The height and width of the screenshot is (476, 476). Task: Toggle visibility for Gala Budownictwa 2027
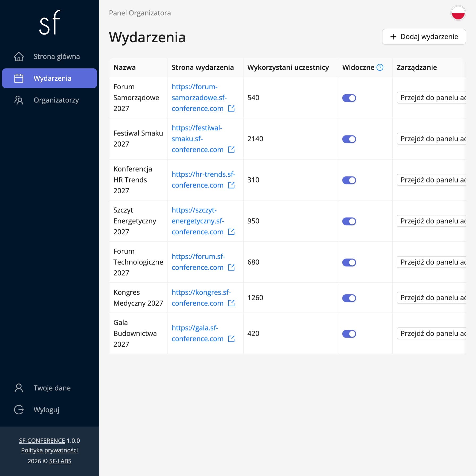coord(349,334)
